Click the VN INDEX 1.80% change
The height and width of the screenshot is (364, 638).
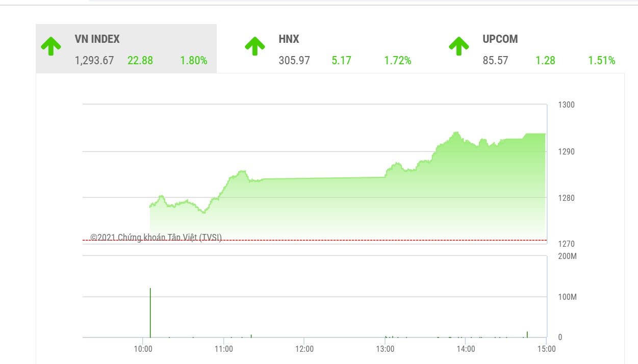193,61
